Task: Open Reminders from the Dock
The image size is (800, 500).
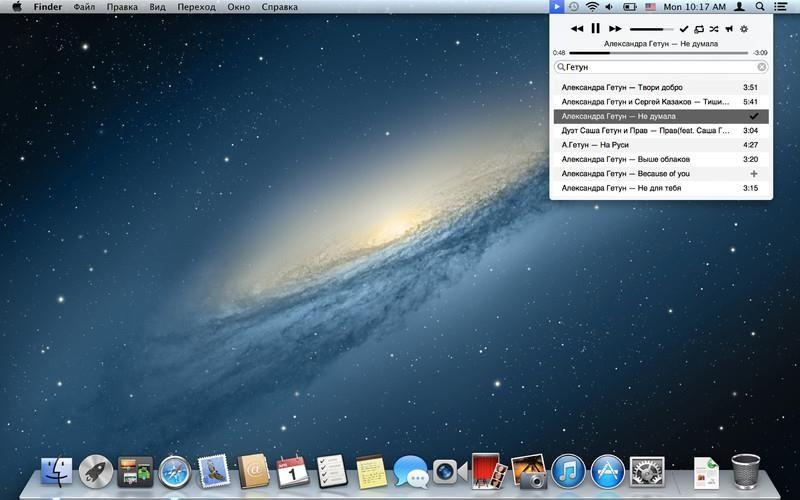Action: 332,471
